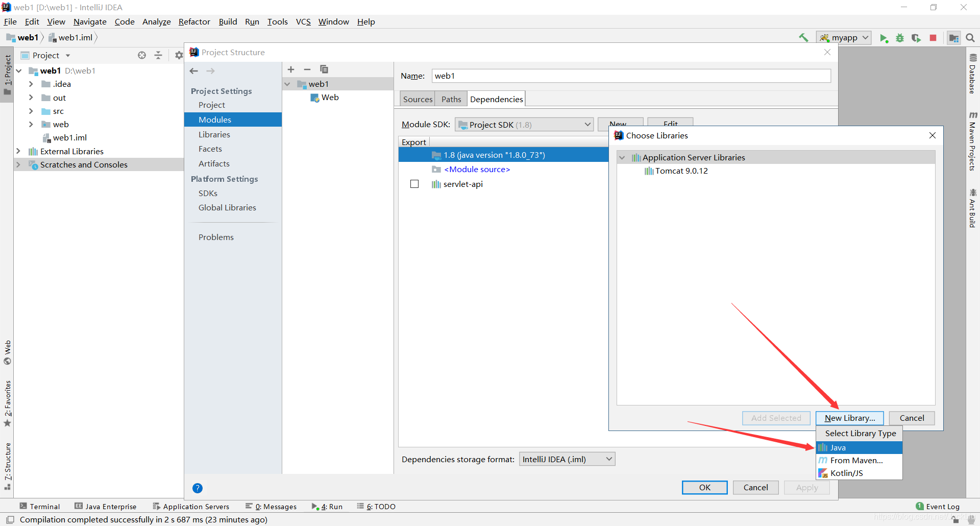
Task: Open Maven Projects tool window
Action: 973,141
